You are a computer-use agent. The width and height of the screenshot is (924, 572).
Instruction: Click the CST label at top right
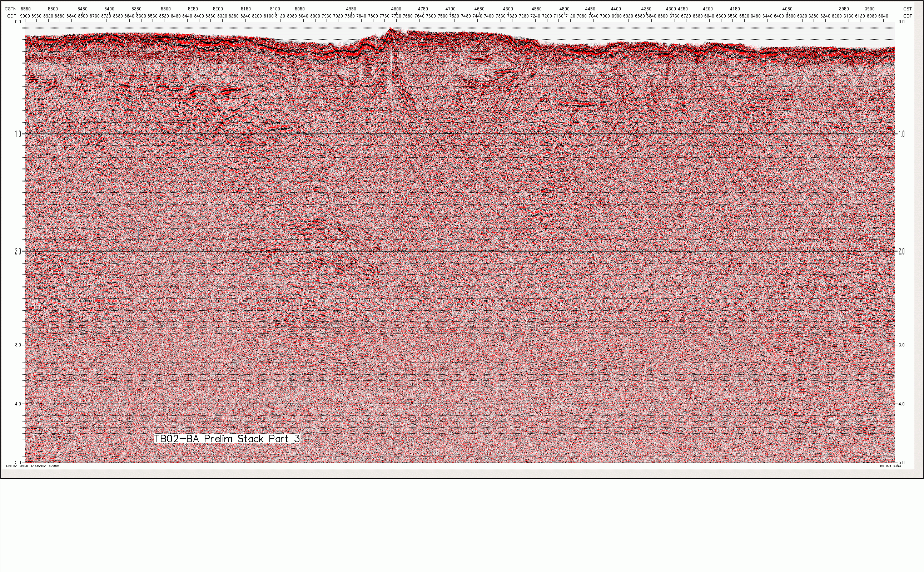click(x=907, y=9)
